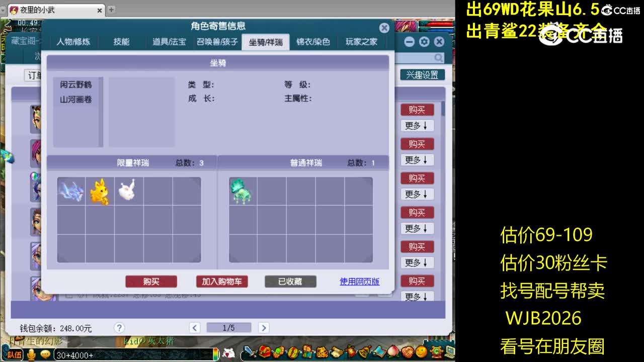Select the 夜里的小武 browser tab
Viewport: 644px width, 362px height.
pos(55,10)
